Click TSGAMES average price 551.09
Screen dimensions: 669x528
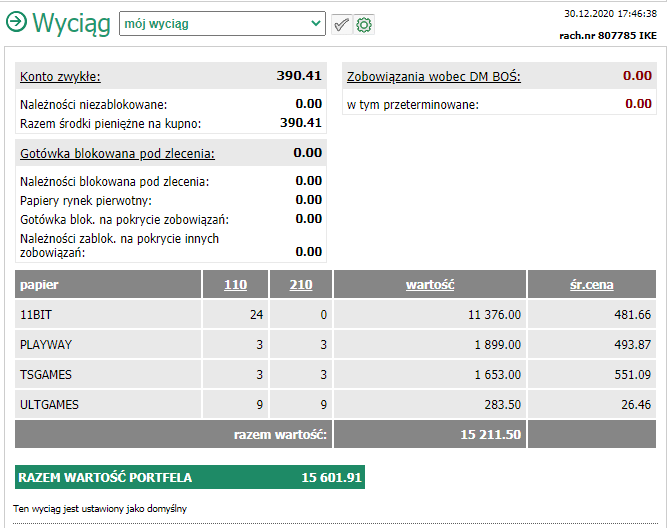pos(633,374)
